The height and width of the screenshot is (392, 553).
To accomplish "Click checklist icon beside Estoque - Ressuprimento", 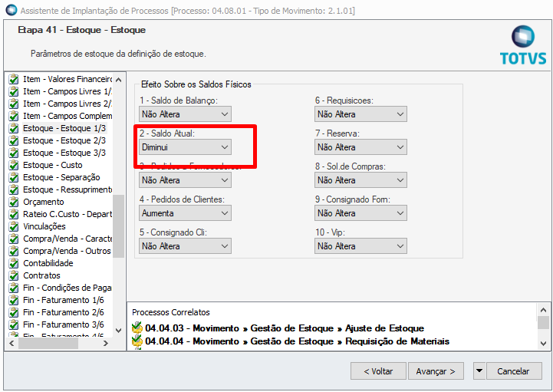I will point(13,189).
